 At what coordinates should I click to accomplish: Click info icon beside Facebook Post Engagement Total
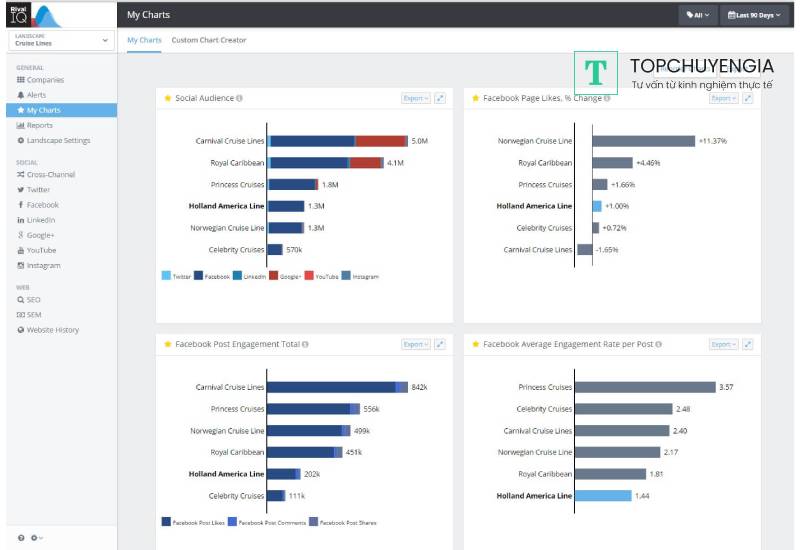click(x=305, y=344)
